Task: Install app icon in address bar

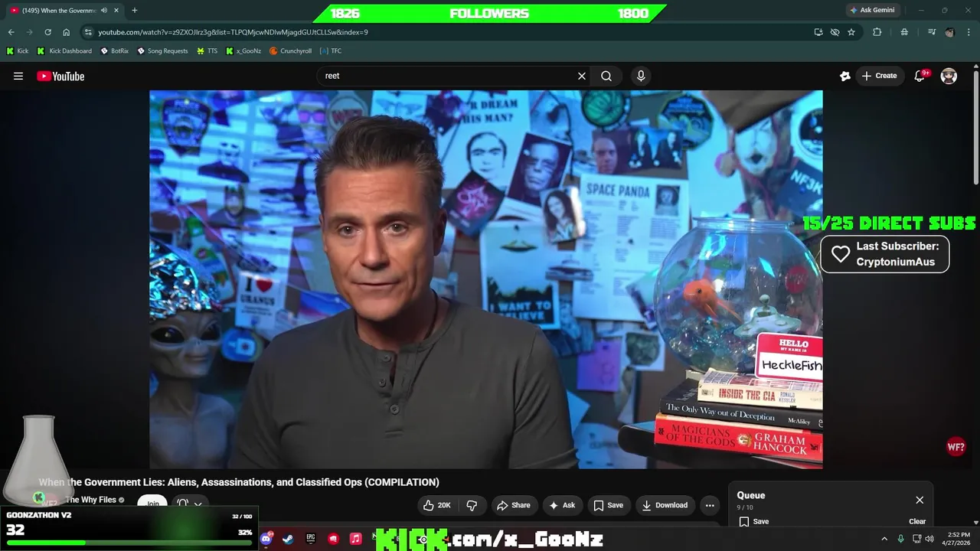Action: (818, 32)
